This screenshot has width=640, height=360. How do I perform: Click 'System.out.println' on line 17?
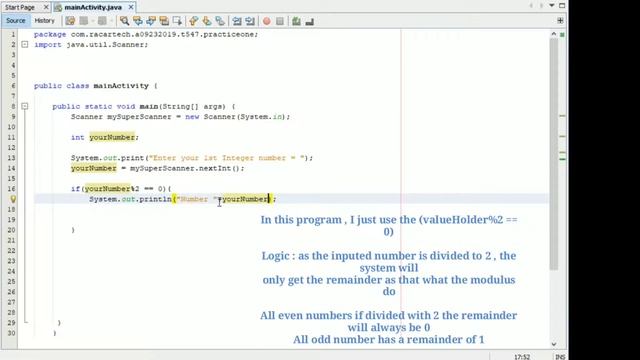(130, 199)
